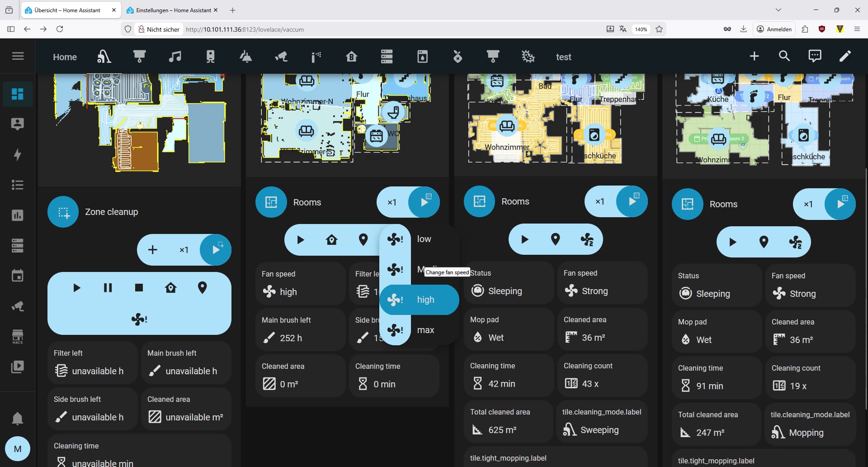Add a zone with the plus button
Screen dimensions: 868x467
pos(153,250)
